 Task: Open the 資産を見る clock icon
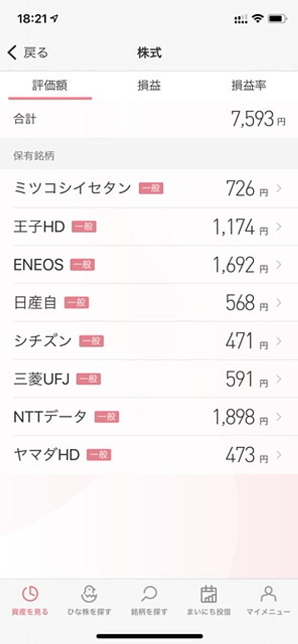31,594
